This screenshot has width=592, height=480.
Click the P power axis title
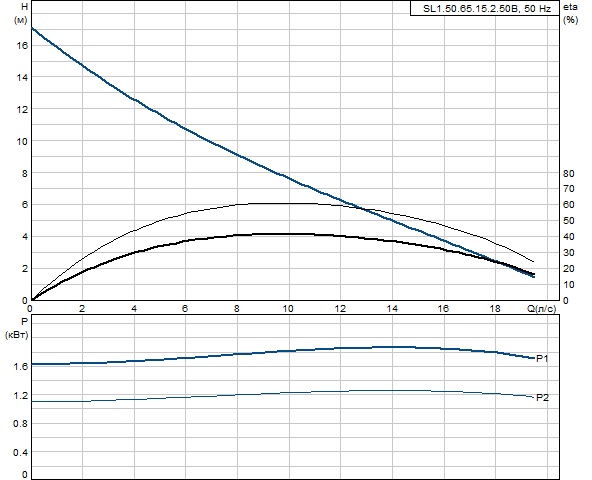[x=25, y=322]
